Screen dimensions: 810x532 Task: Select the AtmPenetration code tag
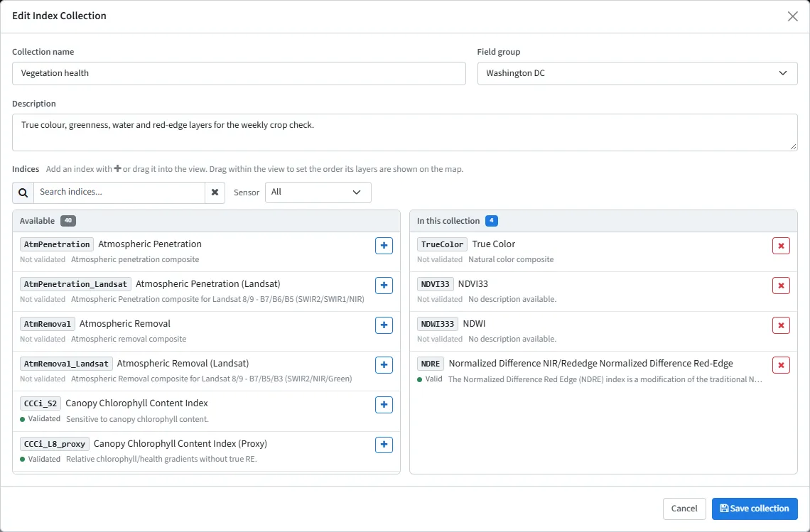tap(57, 244)
